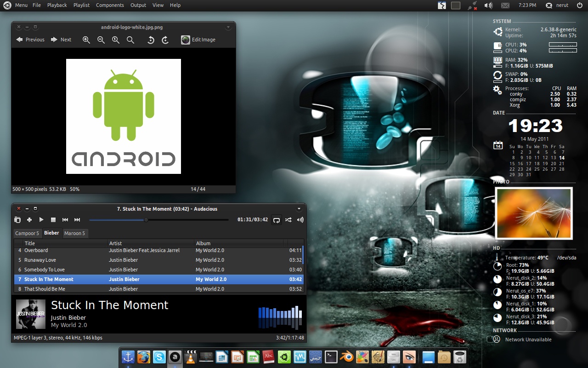Viewport: 588px width, 368px height.
Task: Select track That Should Be Me
Action: pyautogui.click(x=158, y=289)
